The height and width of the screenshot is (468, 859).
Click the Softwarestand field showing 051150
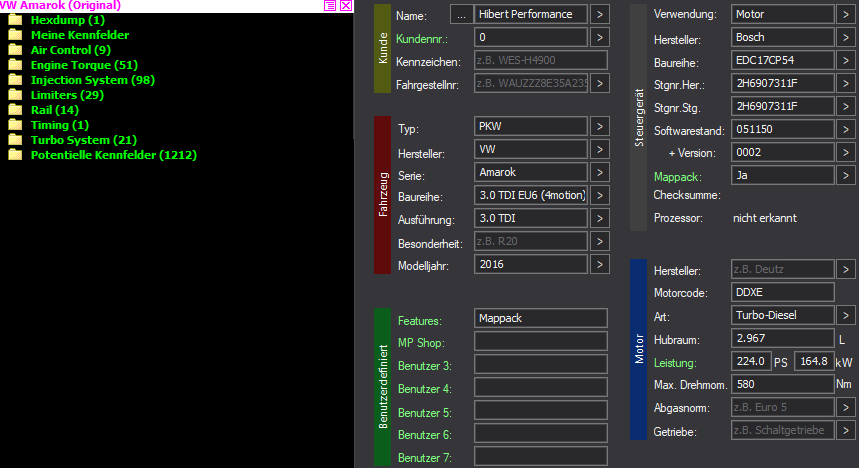coord(783,129)
